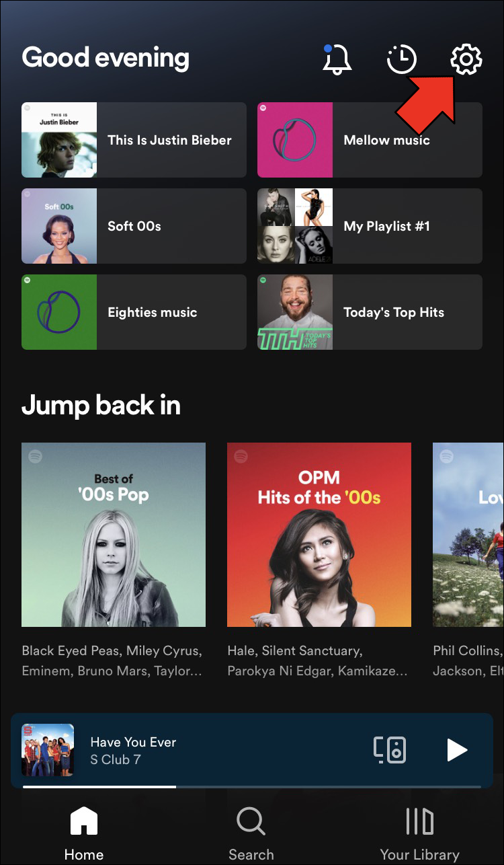Seek within the now playing progress bar

click(252, 786)
